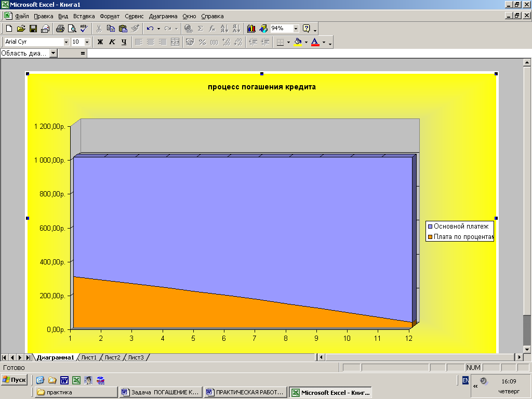Open the Undo history dropdown arrow
The width and height of the screenshot is (532, 399).
click(158, 29)
